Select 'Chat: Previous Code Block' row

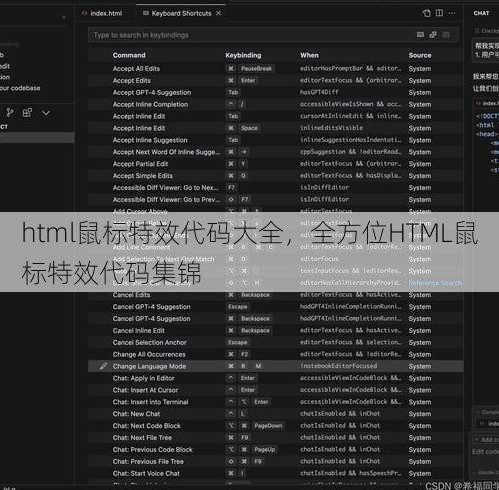point(276,450)
